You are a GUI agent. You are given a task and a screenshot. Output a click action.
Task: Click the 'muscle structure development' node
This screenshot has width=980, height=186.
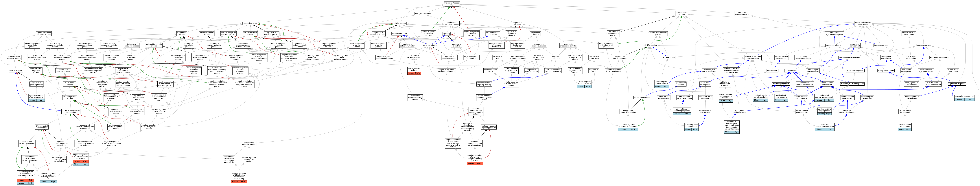pos(909,34)
